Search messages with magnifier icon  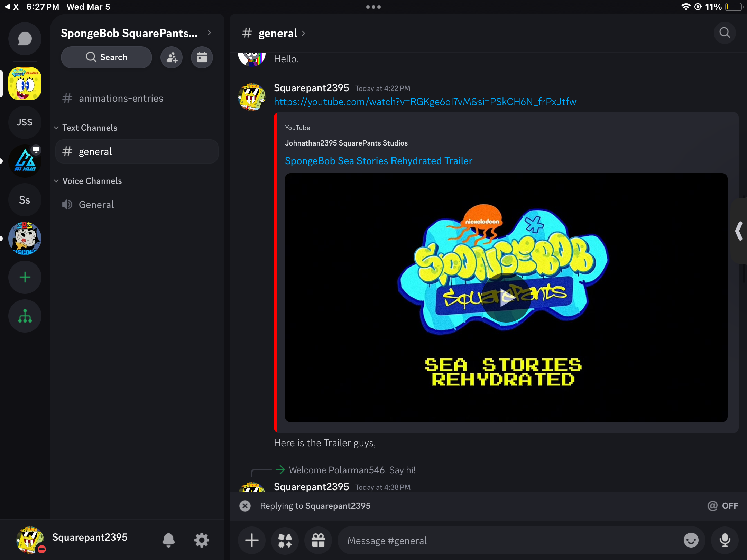pyautogui.click(x=725, y=33)
